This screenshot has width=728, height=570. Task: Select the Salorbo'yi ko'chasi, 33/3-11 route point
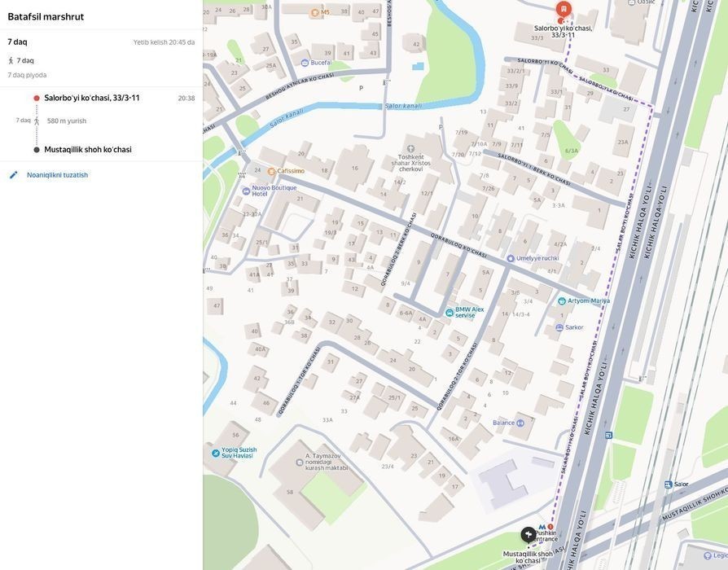tap(91, 98)
